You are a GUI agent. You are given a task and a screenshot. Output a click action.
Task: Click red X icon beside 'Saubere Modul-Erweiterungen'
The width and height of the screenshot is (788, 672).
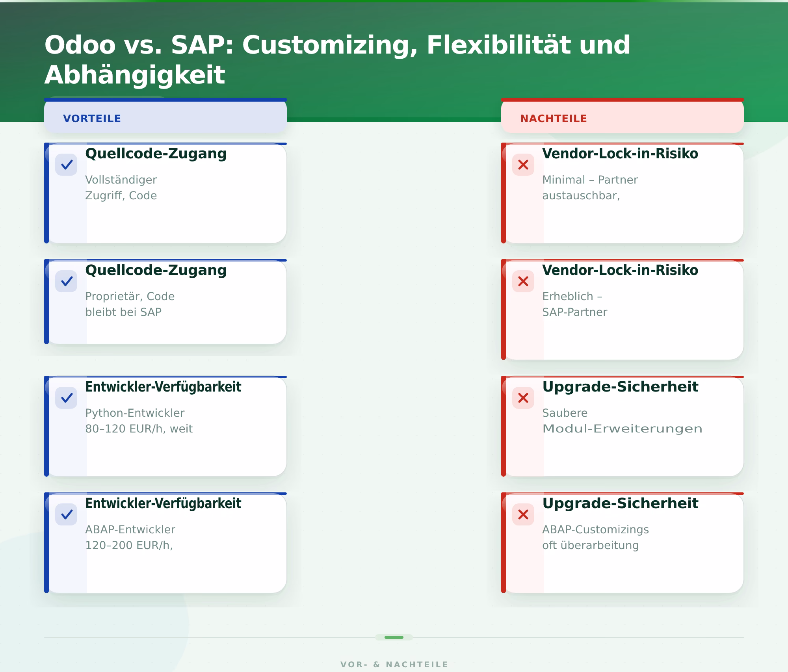click(523, 398)
